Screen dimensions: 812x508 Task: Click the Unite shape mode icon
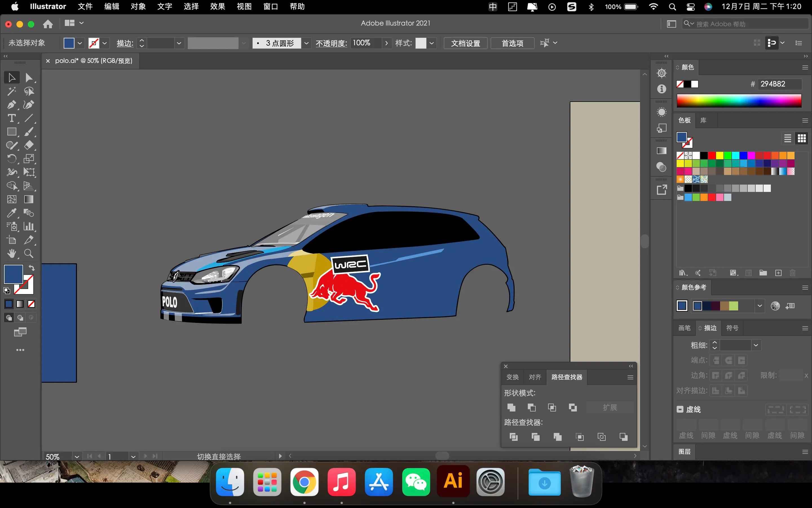511,408
